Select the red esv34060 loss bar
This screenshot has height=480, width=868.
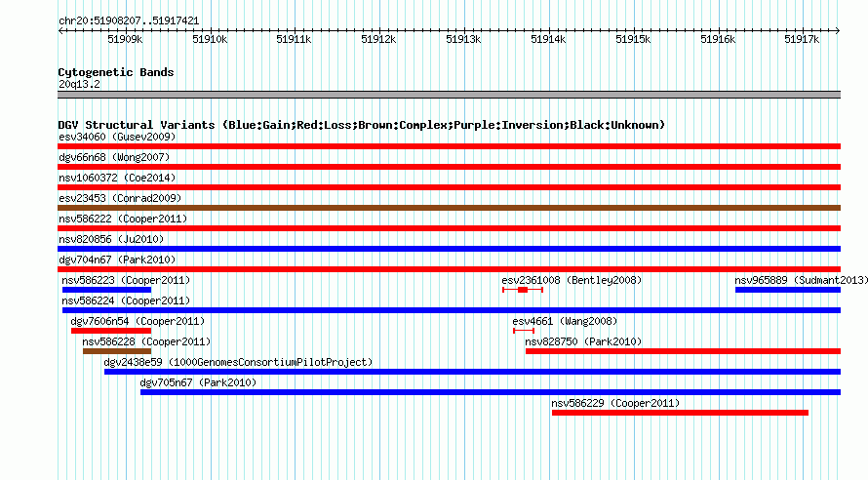tap(449, 146)
